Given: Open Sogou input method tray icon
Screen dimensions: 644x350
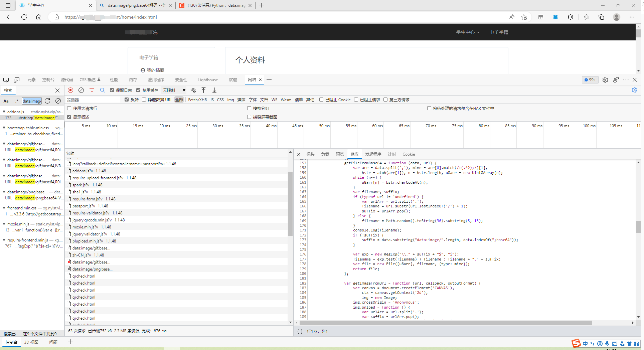Looking at the screenshot, I should (576, 343).
